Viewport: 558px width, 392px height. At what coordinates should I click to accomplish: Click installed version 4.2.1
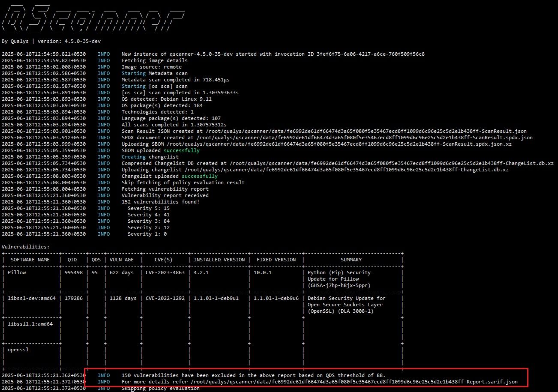pyautogui.click(x=201, y=272)
